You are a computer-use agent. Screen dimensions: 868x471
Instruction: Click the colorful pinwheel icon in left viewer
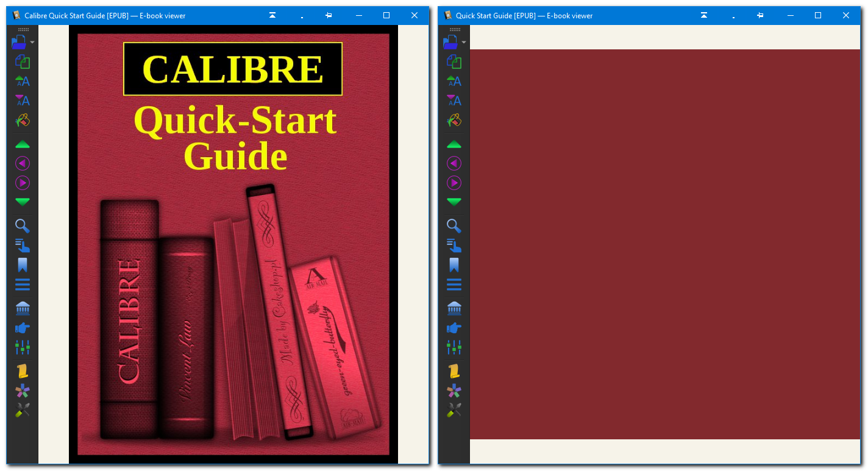23,391
